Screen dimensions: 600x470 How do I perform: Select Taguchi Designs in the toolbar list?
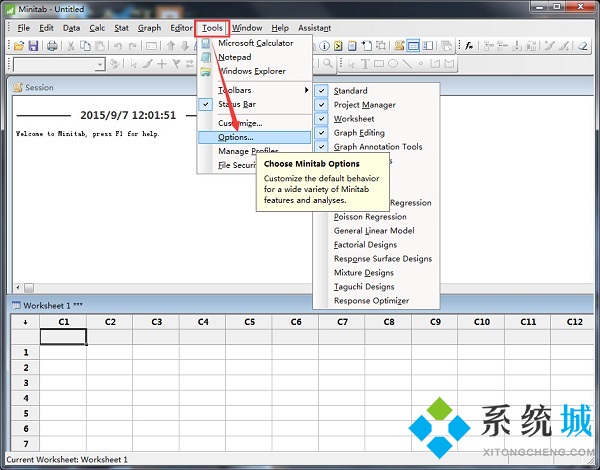[366, 287]
